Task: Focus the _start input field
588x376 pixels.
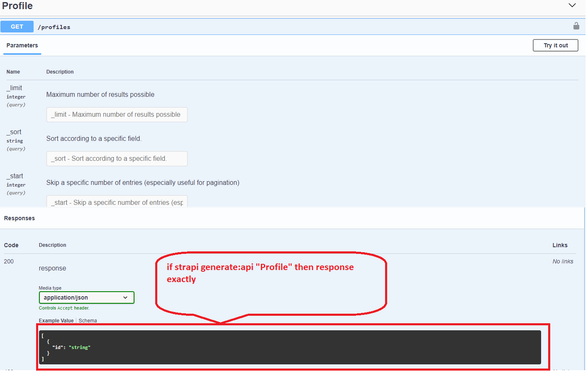Action: pos(117,202)
